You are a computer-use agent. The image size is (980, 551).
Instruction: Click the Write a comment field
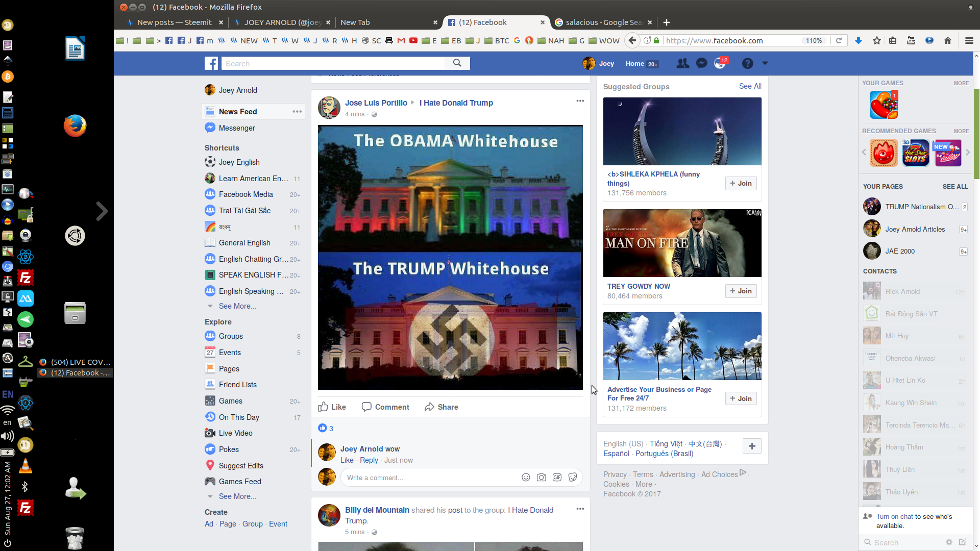(429, 478)
